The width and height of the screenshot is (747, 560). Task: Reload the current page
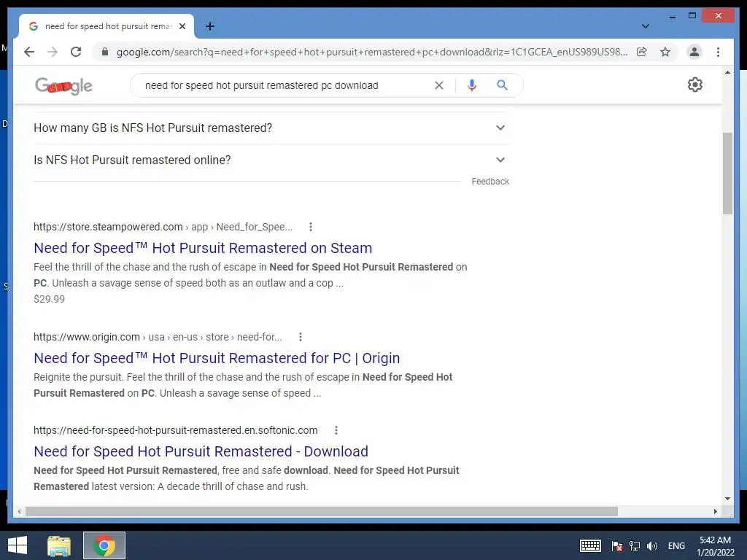(x=76, y=52)
